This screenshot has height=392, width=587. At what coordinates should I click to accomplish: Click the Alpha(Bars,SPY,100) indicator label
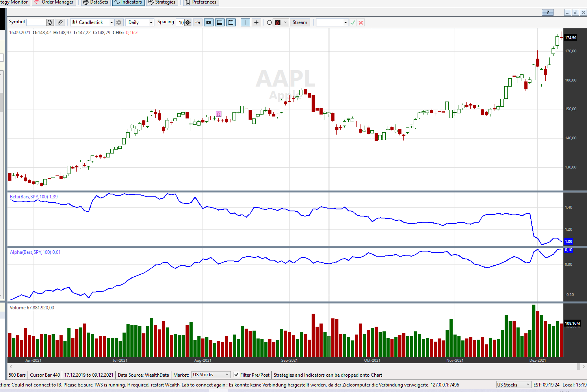[35, 252]
